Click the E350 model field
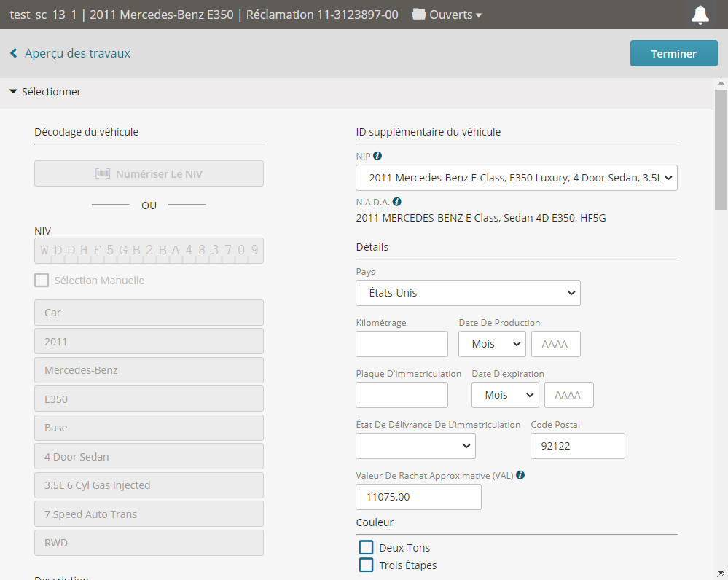 149,399
